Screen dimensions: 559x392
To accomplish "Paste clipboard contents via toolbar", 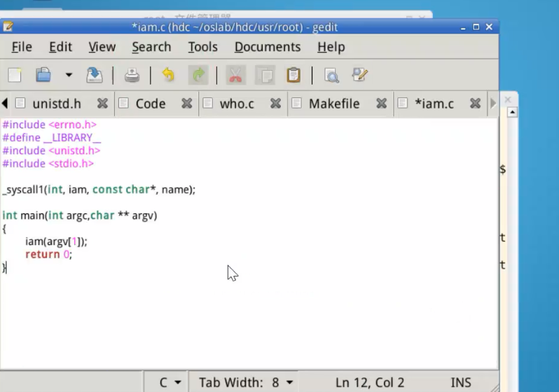I will tap(294, 75).
